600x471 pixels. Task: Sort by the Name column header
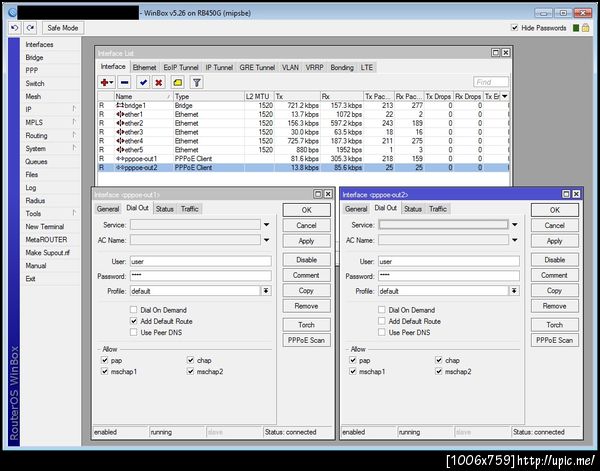143,96
